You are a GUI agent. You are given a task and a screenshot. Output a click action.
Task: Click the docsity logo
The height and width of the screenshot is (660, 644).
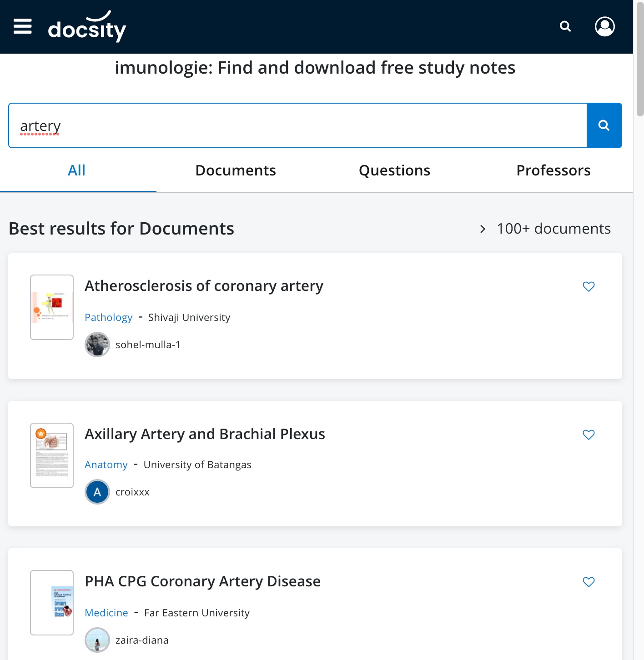(x=87, y=27)
